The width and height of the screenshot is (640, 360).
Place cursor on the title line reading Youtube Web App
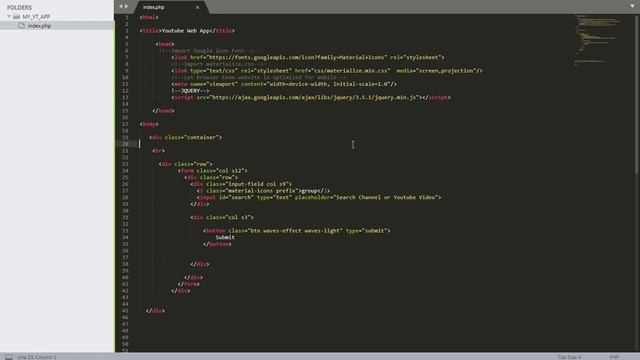click(x=187, y=31)
